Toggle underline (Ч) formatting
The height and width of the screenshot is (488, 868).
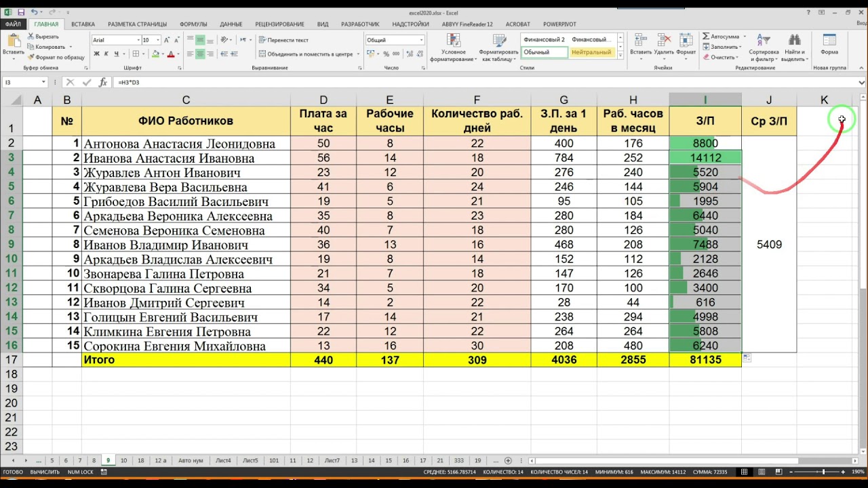(116, 54)
